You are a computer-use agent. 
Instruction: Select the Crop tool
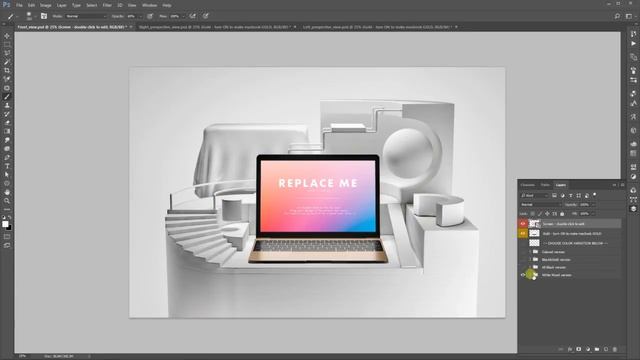[x=7, y=70]
